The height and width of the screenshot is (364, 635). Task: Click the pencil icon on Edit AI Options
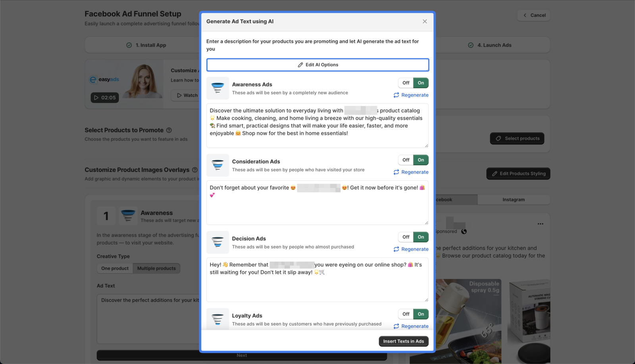pyautogui.click(x=300, y=65)
